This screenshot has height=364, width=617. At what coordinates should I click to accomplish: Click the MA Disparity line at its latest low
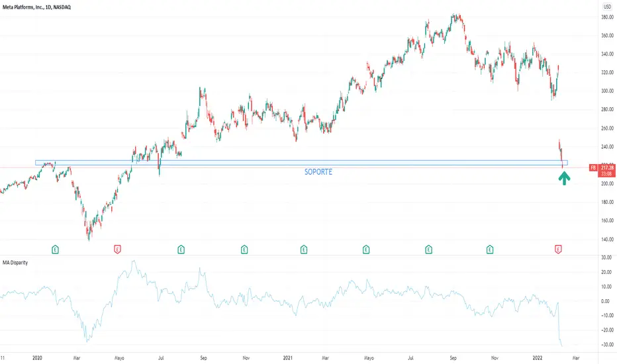pyautogui.click(x=561, y=346)
